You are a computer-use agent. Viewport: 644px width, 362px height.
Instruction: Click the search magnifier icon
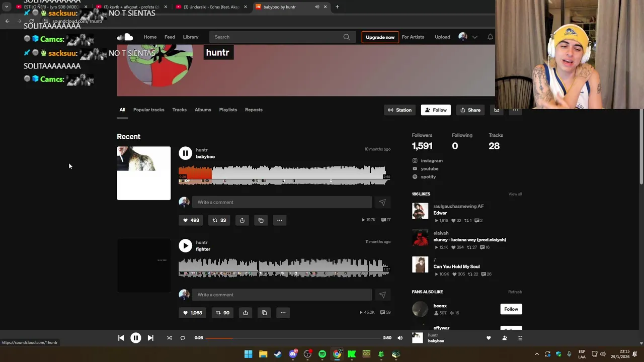pos(347,37)
